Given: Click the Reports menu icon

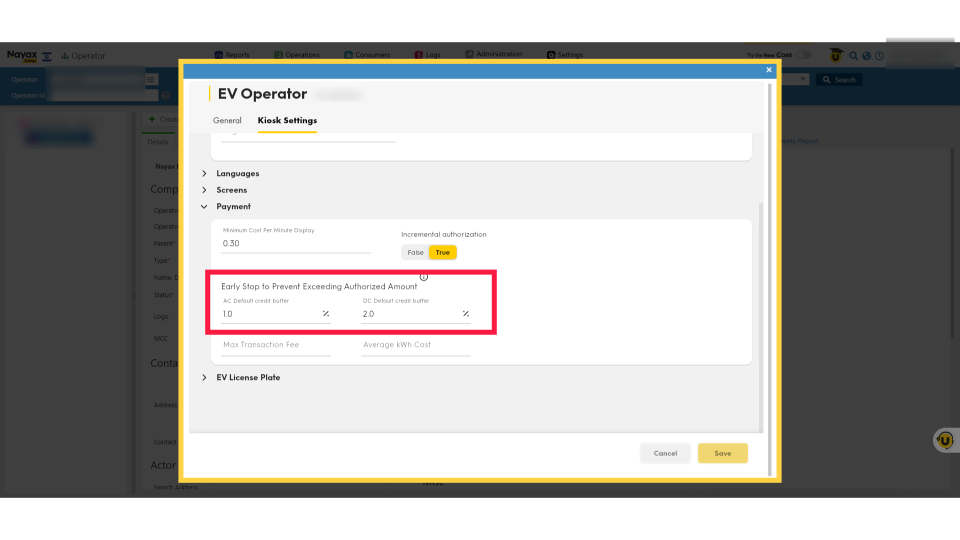Looking at the screenshot, I should pos(219,55).
